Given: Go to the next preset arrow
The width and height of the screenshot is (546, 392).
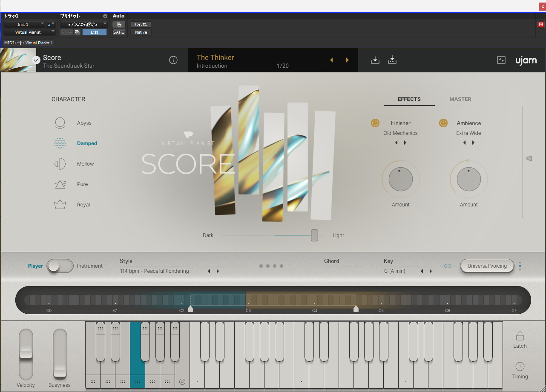Looking at the screenshot, I should coord(348,60).
